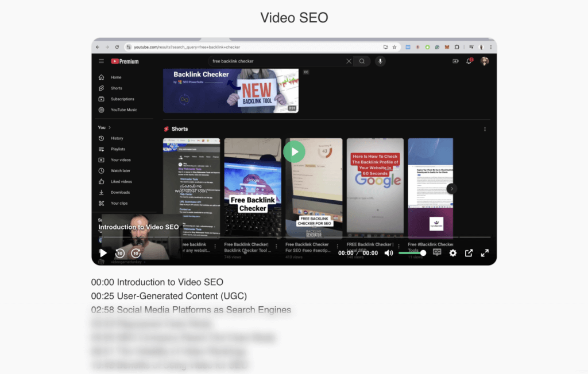Click the Shorts section heading
This screenshot has height=374, width=588.
pyautogui.click(x=180, y=129)
